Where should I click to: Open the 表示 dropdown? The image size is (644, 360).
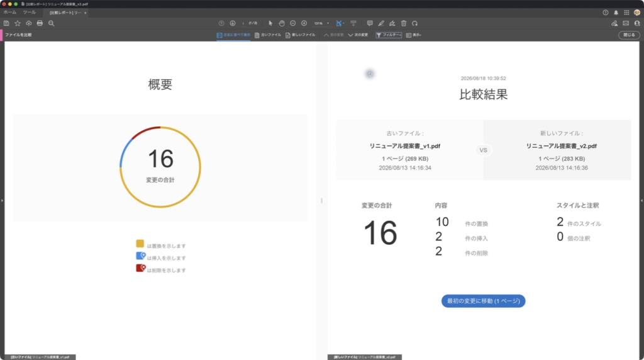click(414, 35)
